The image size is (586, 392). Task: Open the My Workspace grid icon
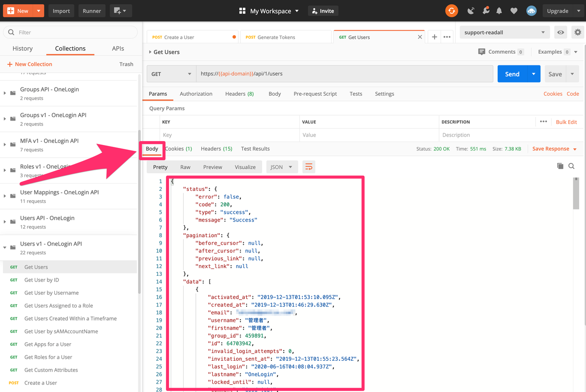(243, 11)
